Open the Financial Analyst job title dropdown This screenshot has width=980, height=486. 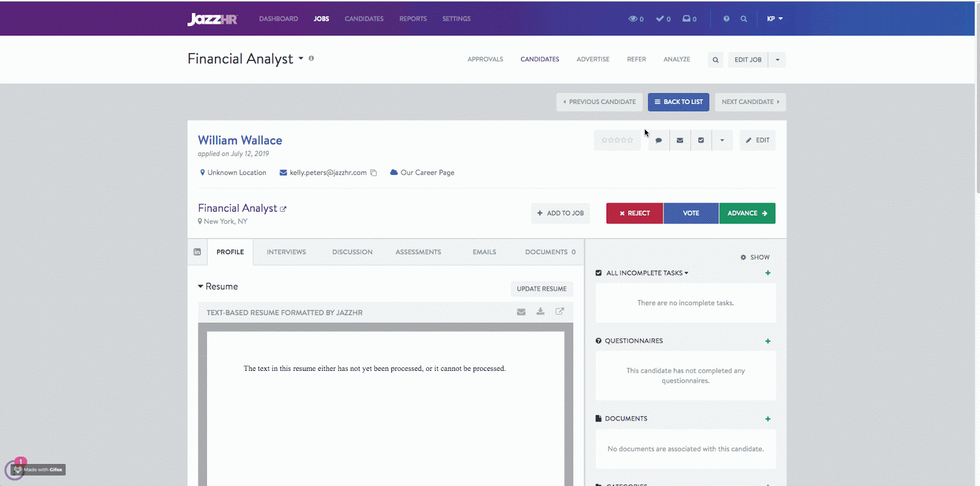pos(301,59)
